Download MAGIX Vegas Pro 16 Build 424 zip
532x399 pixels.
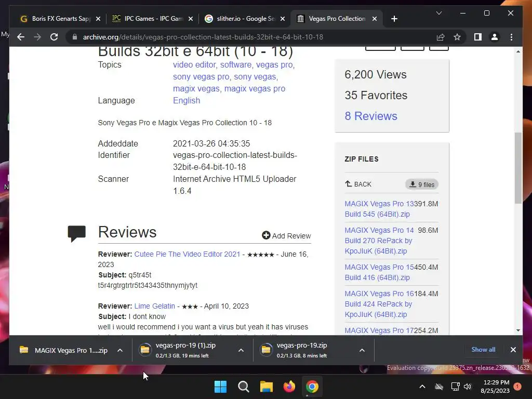[379, 304]
